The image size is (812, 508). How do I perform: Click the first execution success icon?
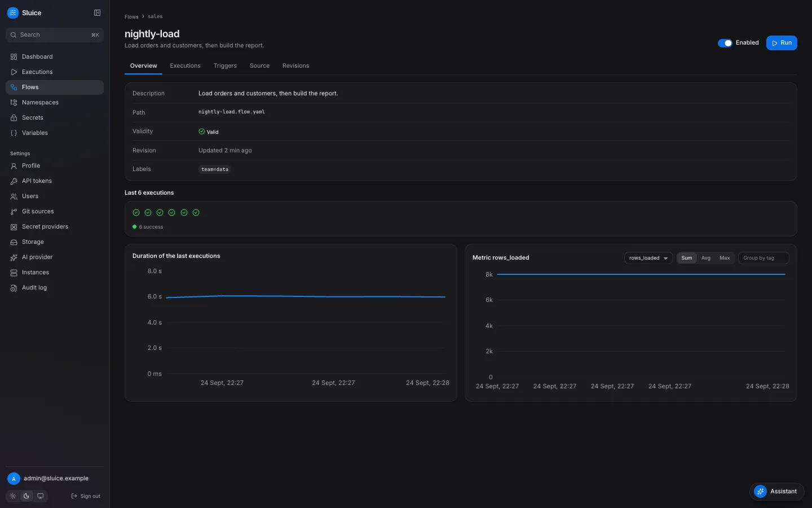point(136,213)
